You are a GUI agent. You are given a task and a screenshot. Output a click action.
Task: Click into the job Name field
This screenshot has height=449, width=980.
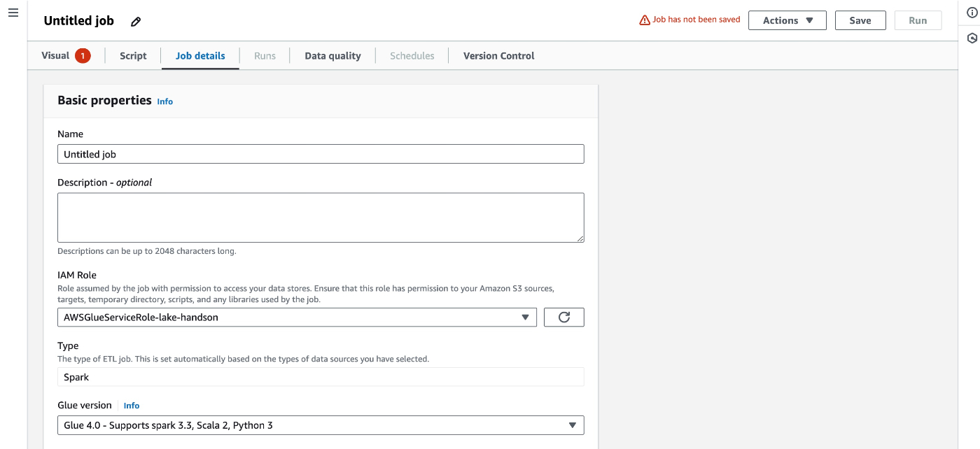pyautogui.click(x=320, y=154)
